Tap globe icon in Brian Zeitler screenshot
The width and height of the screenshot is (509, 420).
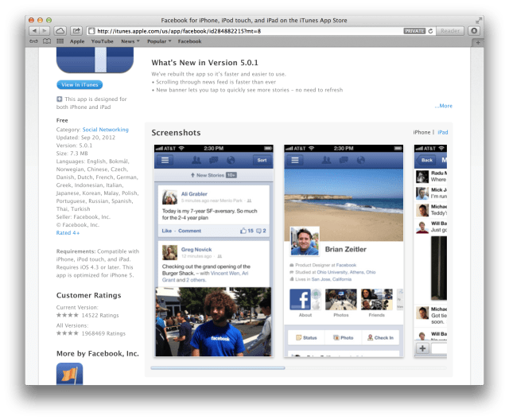(x=360, y=160)
